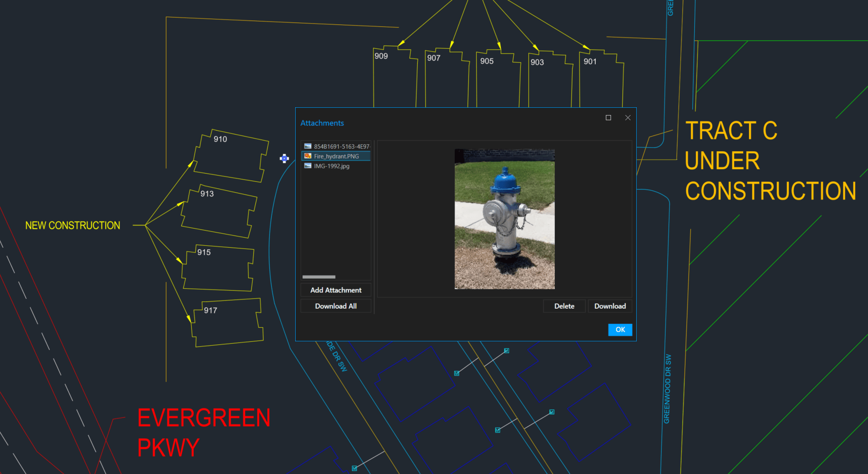868x474 pixels.
Task: Click the blue attachment marker near lot 910
Action: point(284,158)
